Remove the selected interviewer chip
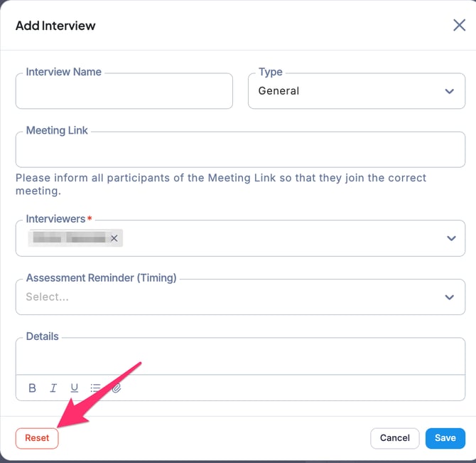Screen dimensions: 476x463 [114, 238]
